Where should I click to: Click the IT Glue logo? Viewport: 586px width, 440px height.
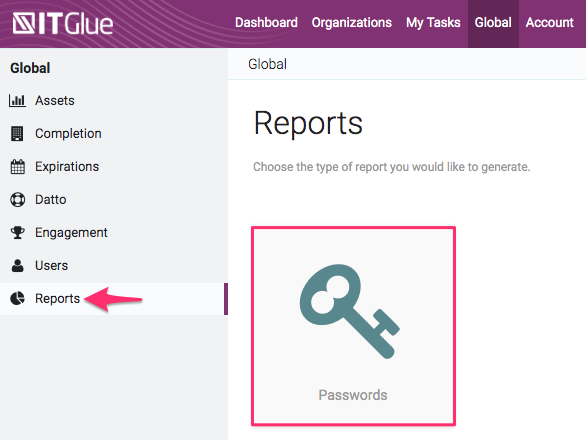click(62, 24)
